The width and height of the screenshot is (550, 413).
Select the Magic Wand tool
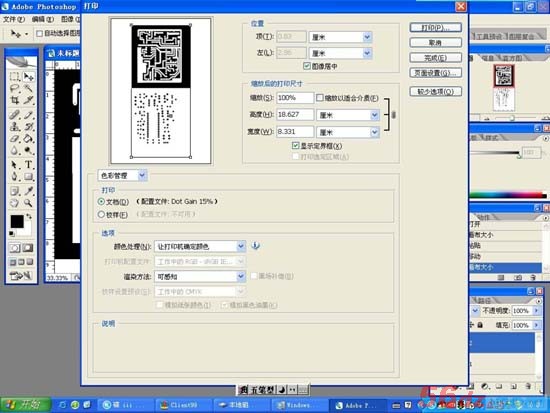point(28,88)
